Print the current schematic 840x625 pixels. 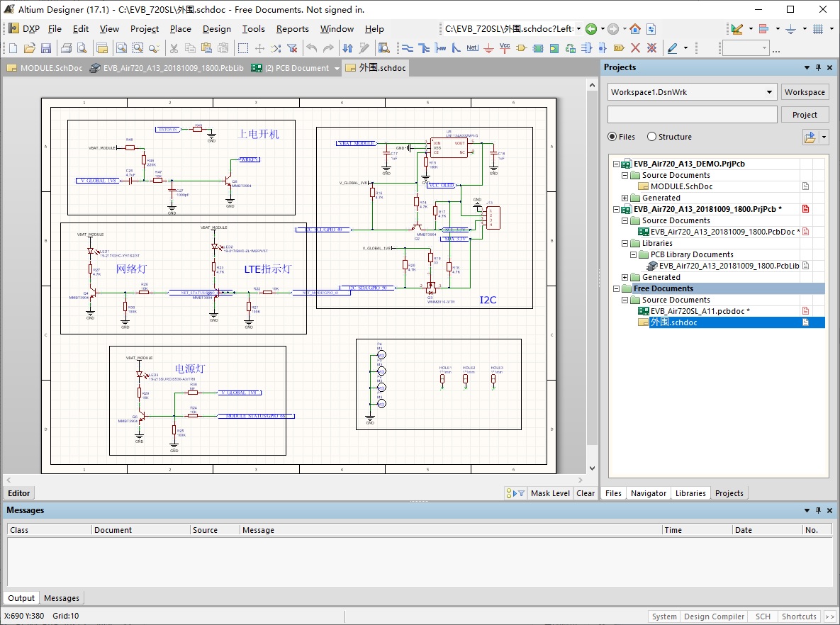(x=66, y=48)
